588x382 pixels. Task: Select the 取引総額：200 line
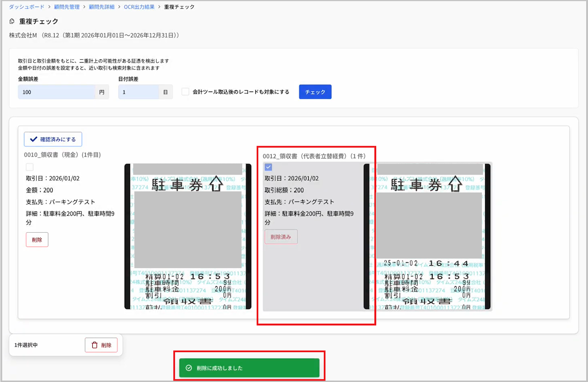coord(284,190)
